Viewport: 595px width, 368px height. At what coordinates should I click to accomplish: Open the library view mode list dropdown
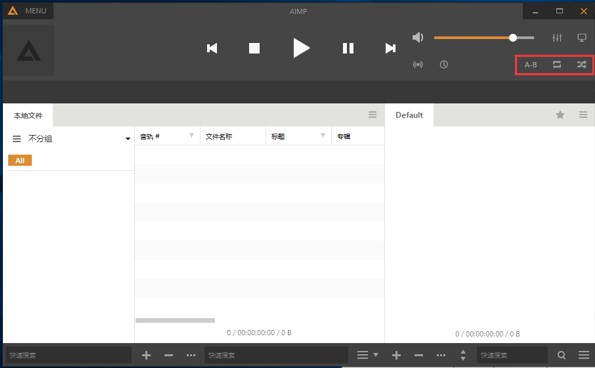[367, 355]
